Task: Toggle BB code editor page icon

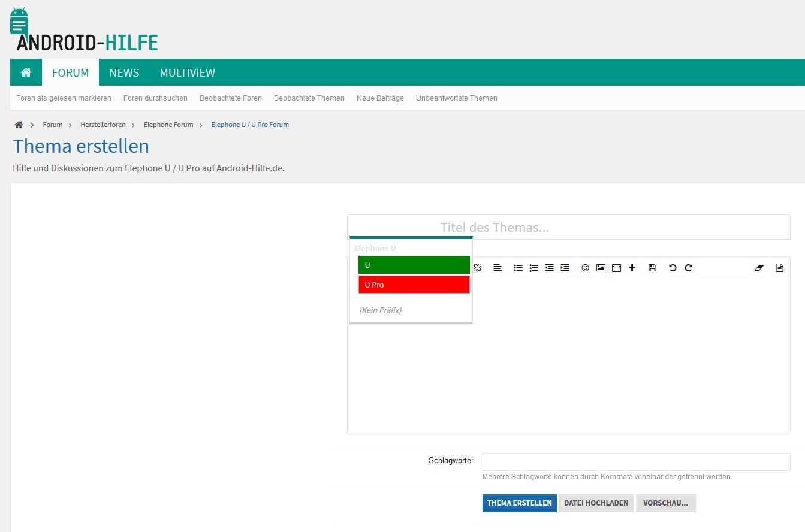Action: point(779,268)
